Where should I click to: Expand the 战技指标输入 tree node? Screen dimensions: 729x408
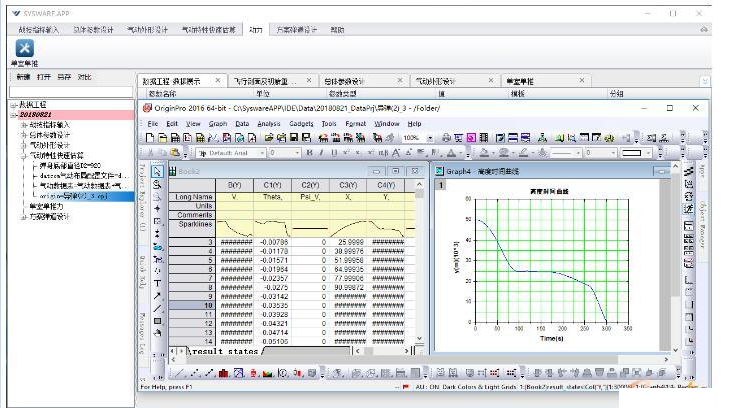23,125
